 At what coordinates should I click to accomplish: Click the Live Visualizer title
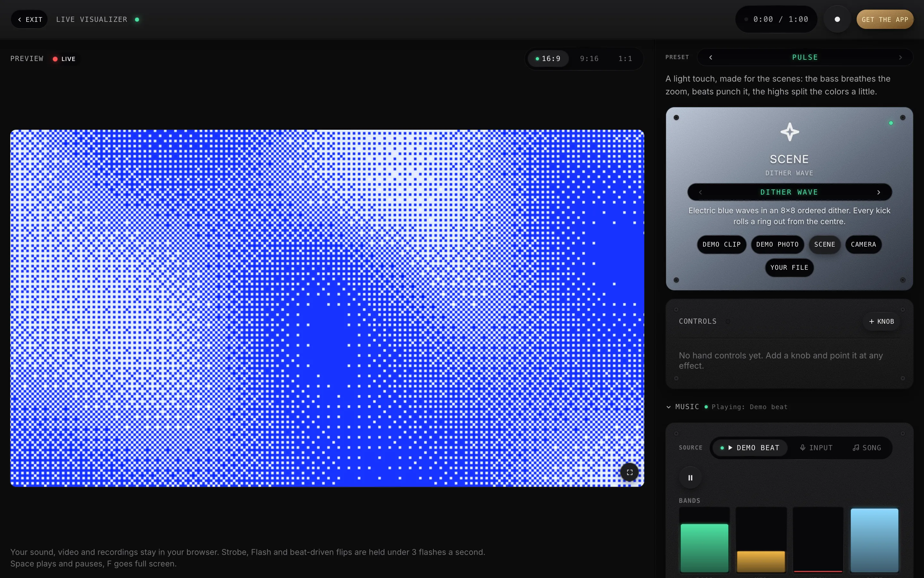(92, 20)
